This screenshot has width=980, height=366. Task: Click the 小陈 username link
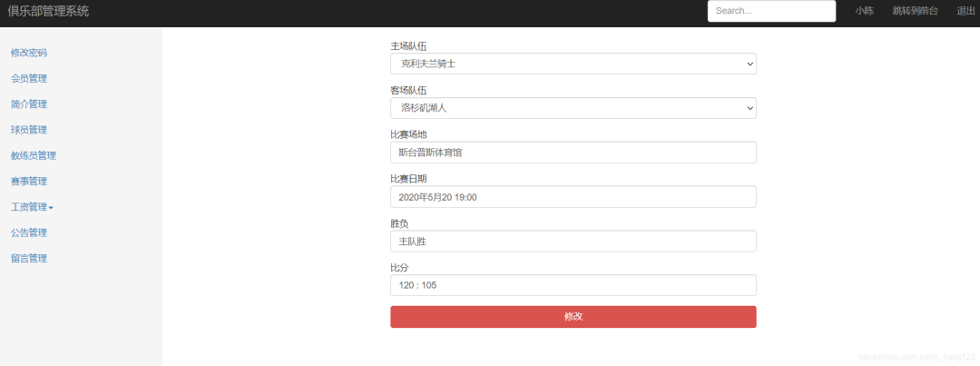pos(865,11)
